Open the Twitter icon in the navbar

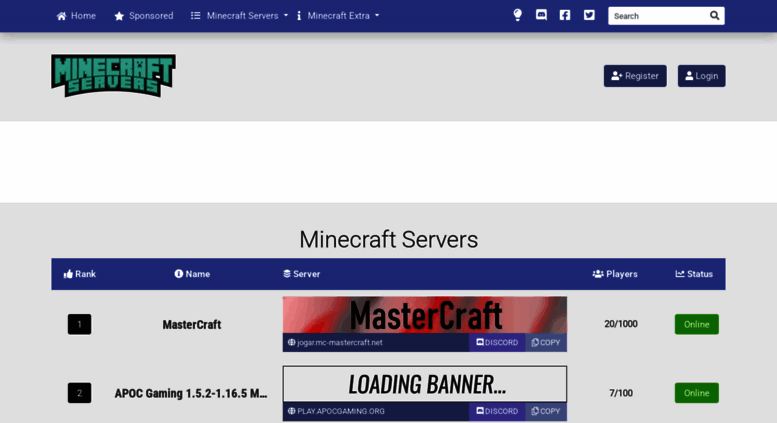click(x=589, y=15)
